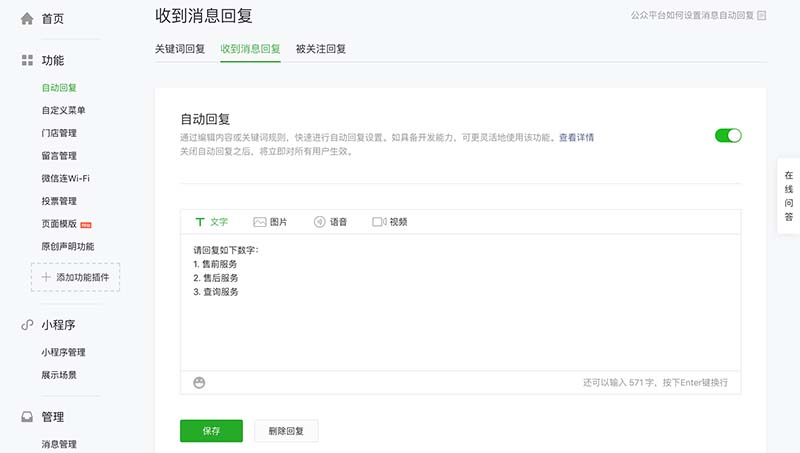800x453 pixels.
Task: Click the line '1. 售前服务' in editor
Action: point(215,264)
